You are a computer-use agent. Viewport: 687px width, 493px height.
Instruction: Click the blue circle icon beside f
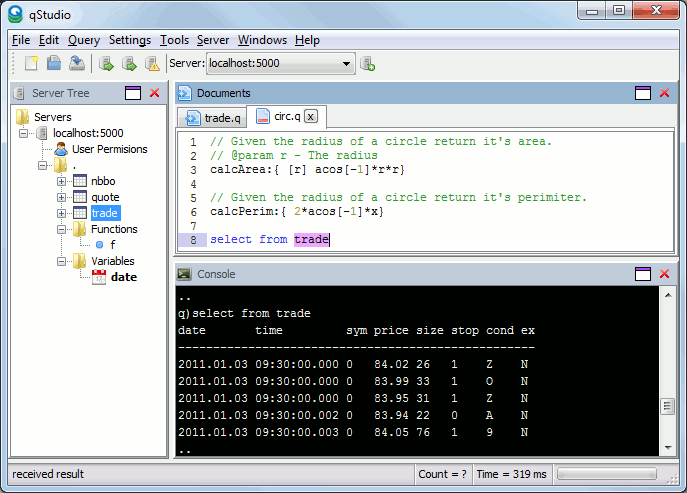coord(99,245)
